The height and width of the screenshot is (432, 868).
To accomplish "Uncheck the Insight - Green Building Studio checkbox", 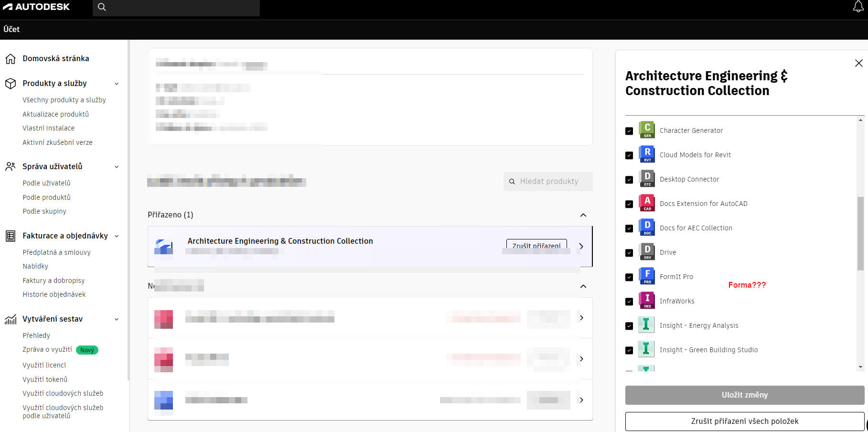I will pyautogui.click(x=629, y=350).
